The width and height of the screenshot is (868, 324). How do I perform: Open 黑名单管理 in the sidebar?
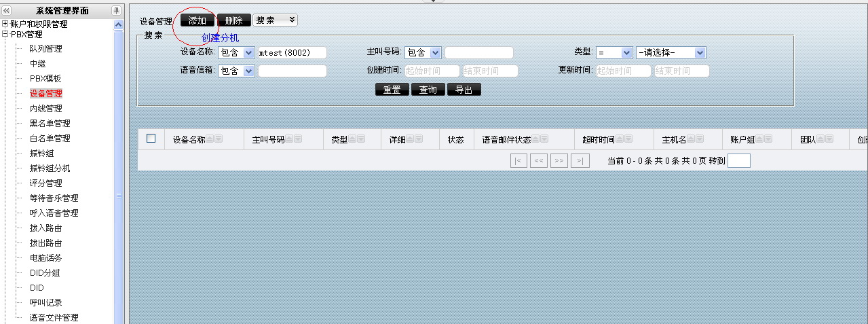[50, 124]
